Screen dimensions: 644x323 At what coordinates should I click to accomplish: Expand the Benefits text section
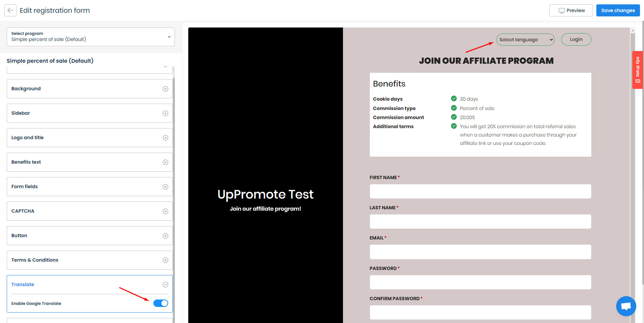[89, 162]
